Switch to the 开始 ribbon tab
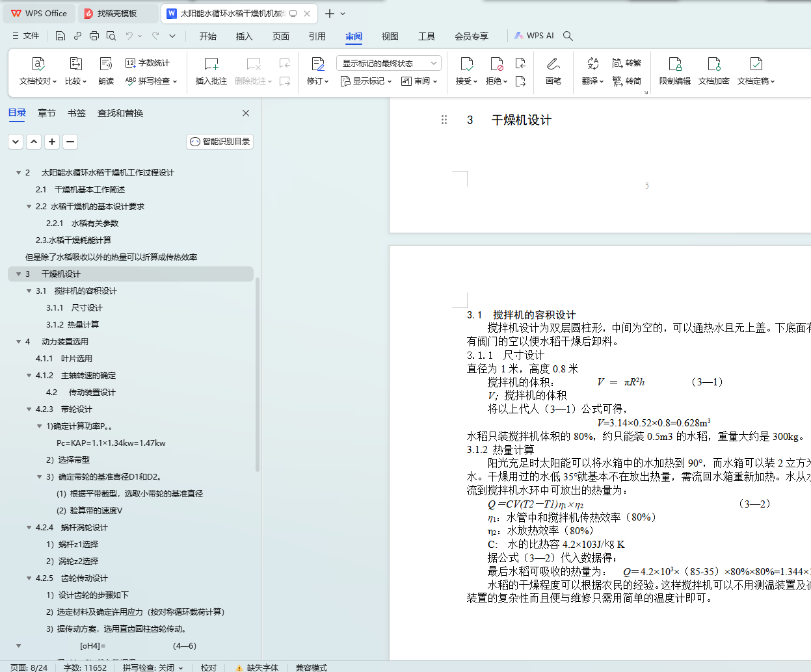811x672 pixels. 208,36
